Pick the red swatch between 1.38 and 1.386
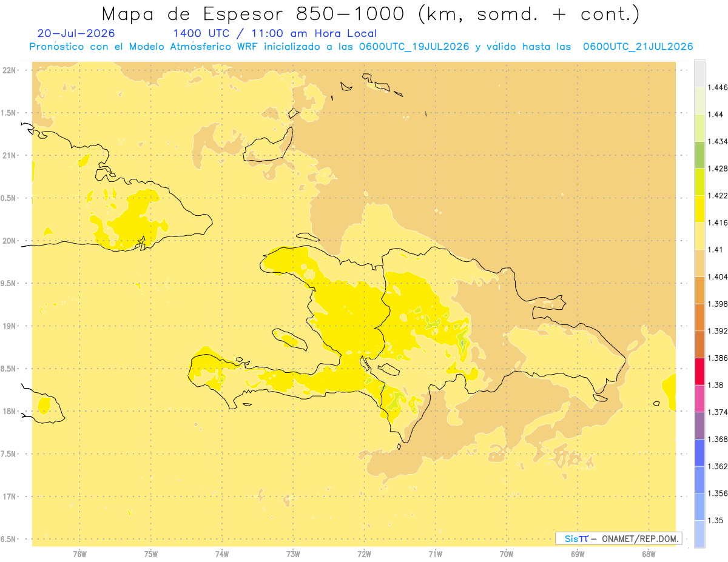 tap(699, 371)
